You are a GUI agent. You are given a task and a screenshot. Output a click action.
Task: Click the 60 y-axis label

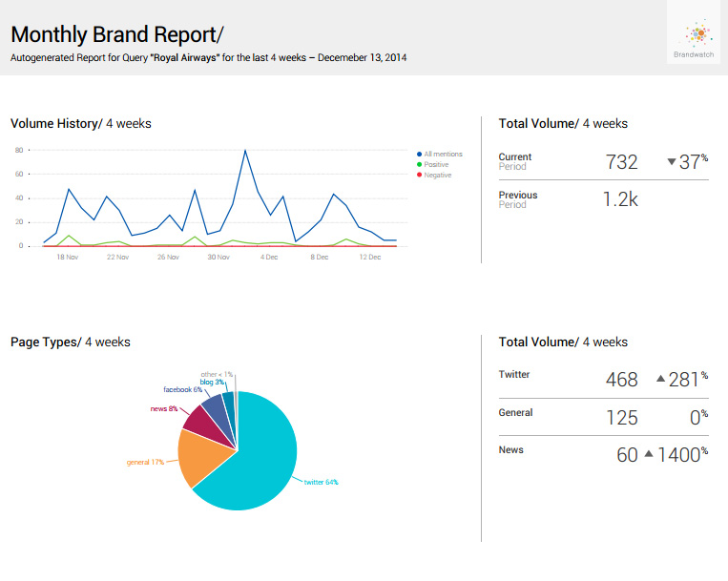[x=19, y=174]
